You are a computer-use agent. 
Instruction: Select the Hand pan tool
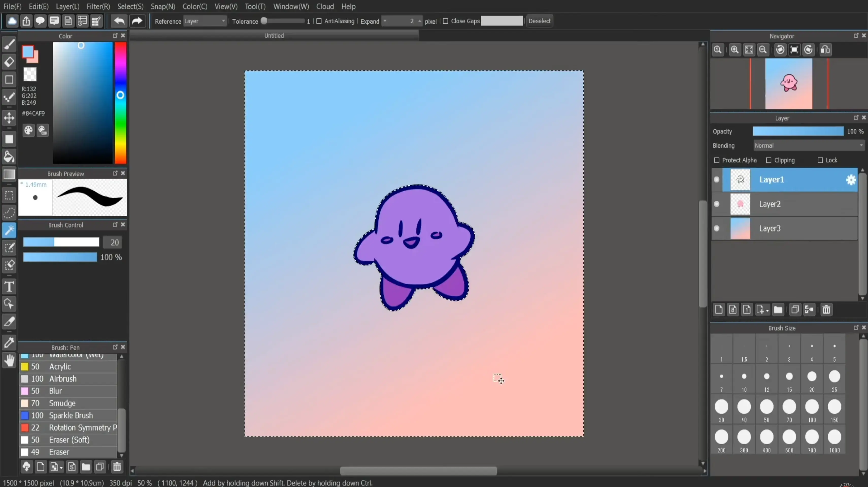coord(9,360)
